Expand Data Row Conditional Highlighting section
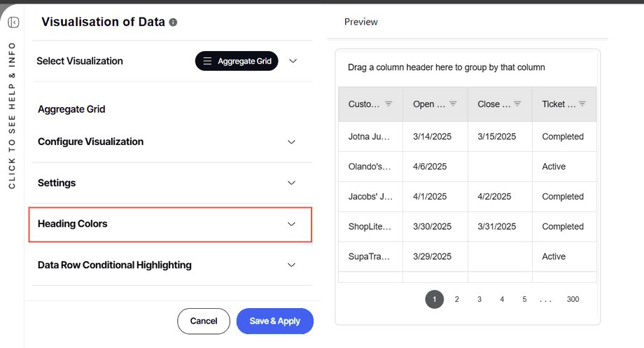The image size is (644, 348). [x=292, y=265]
